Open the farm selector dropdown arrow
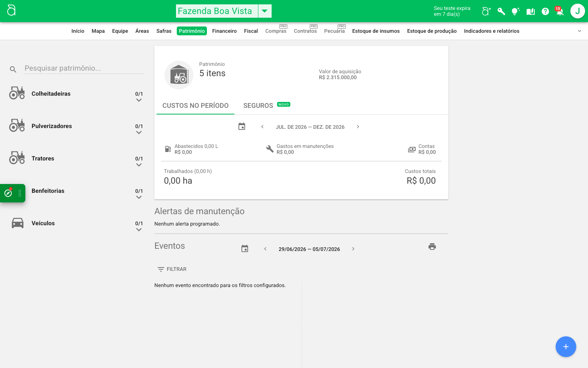The height and width of the screenshot is (368, 588). pos(265,11)
